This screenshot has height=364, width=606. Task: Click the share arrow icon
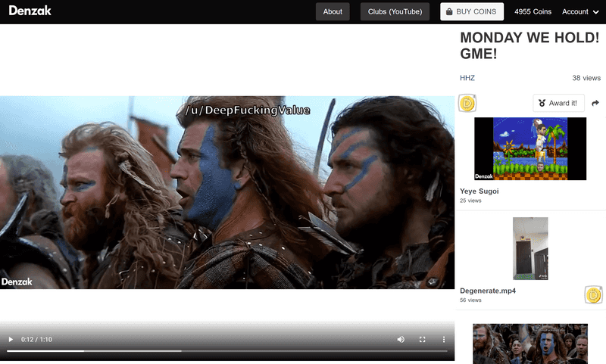tap(595, 103)
